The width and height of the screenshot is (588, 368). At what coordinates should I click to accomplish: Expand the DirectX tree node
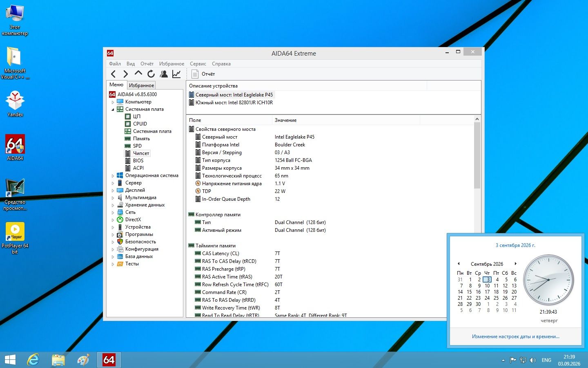click(113, 220)
